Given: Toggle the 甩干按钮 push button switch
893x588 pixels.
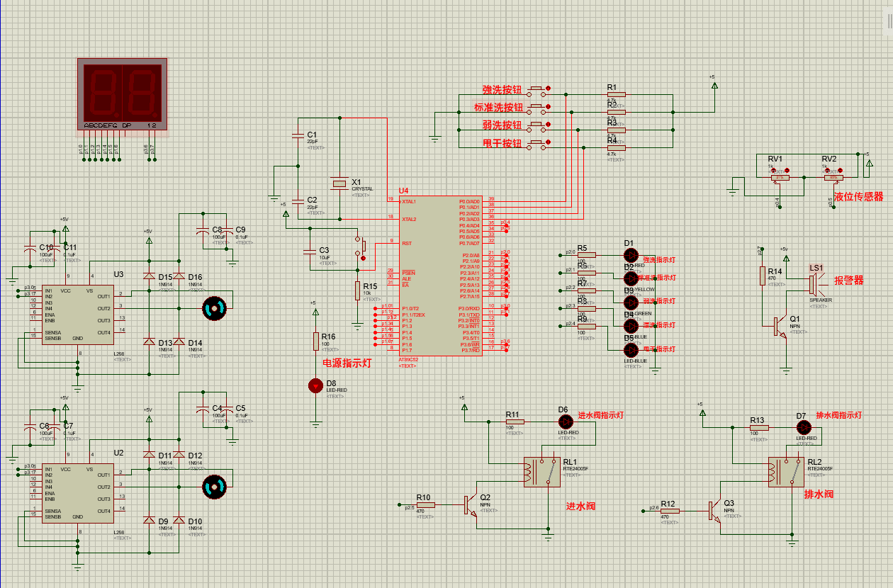Looking at the screenshot, I should pyautogui.click(x=539, y=145).
